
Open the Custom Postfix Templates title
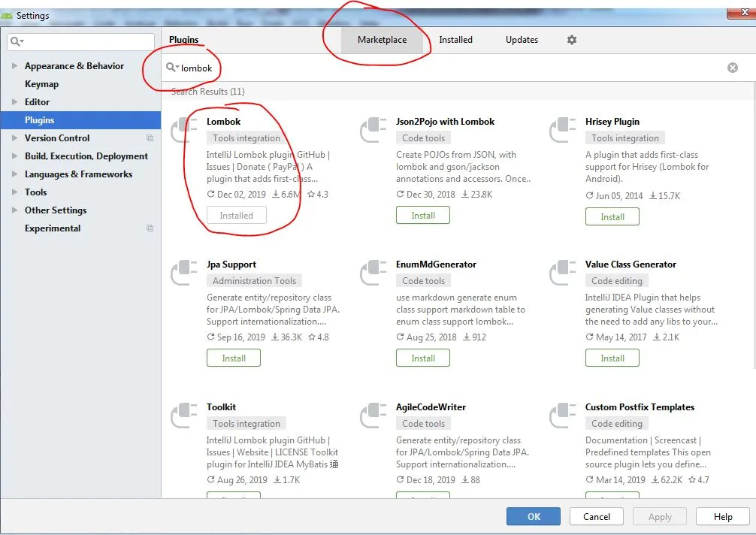point(640,407)
